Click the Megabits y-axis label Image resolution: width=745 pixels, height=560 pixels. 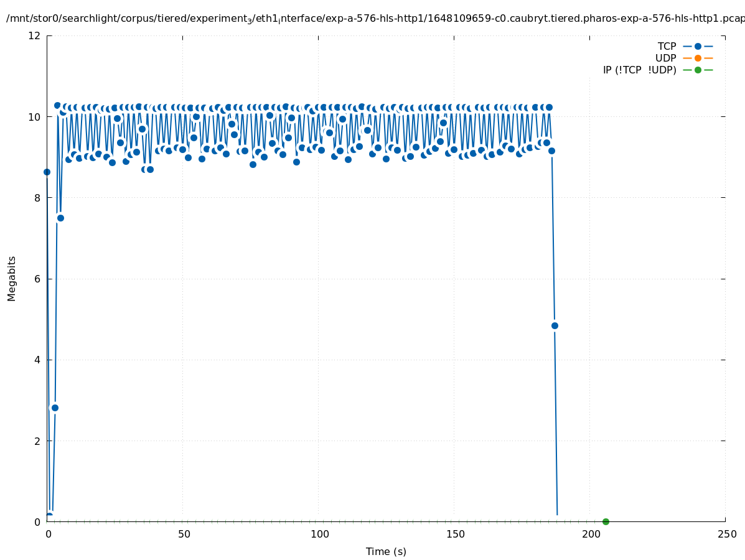click(x=12, y=278)
